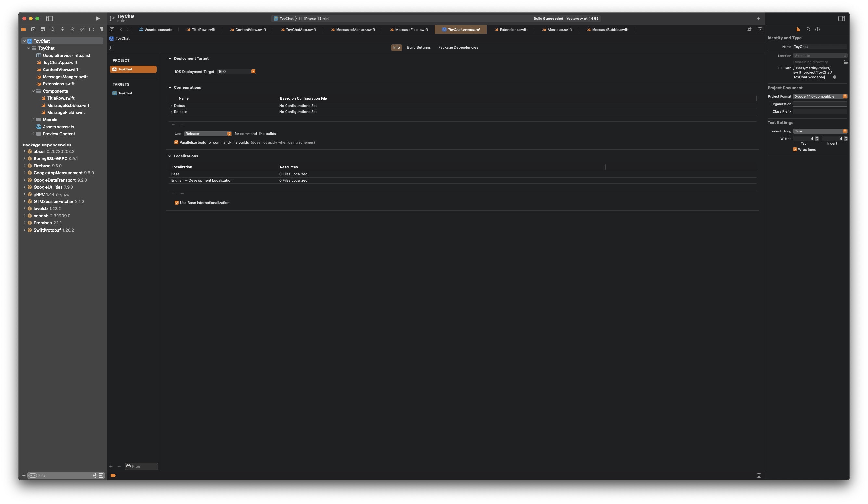Screen dimensions: 868x504
Task: Uncheck Use Base Internationalization
Action: tap(177, 203)
